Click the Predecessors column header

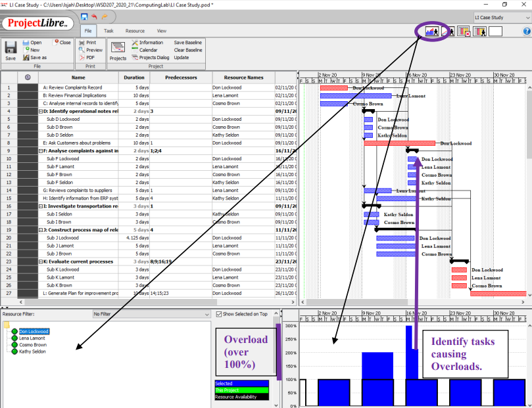pyautogui.click(x=181, y=78)
